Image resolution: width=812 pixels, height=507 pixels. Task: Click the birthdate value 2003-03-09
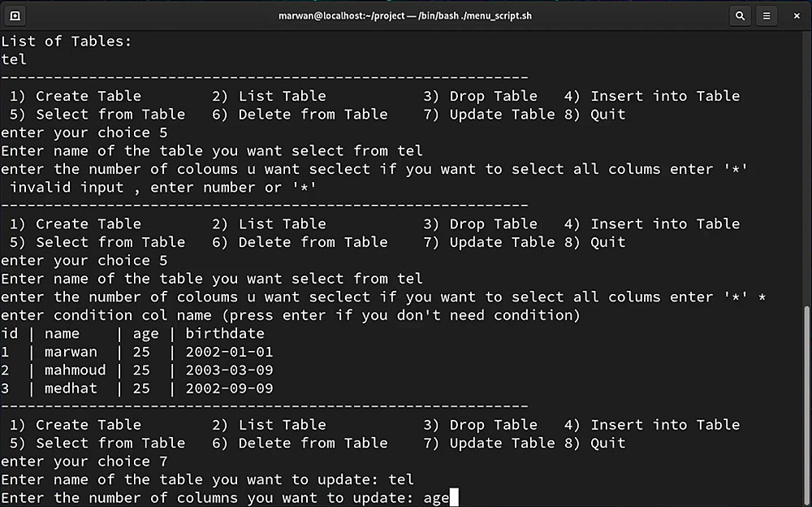(229, 370)
